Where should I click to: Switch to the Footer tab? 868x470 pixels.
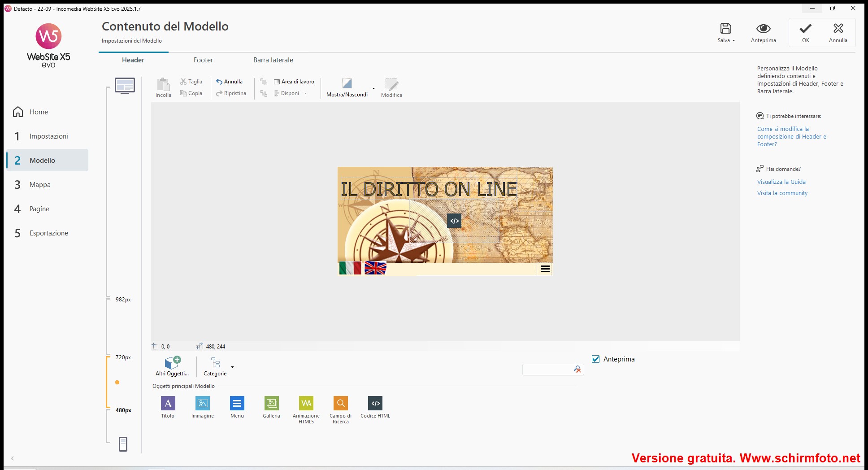(203, 60)
